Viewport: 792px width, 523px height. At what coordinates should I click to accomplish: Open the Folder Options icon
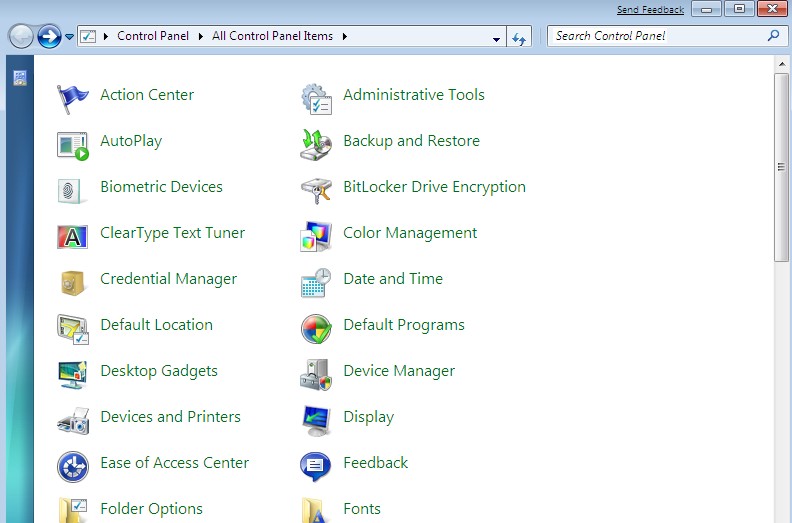point(73,510)
